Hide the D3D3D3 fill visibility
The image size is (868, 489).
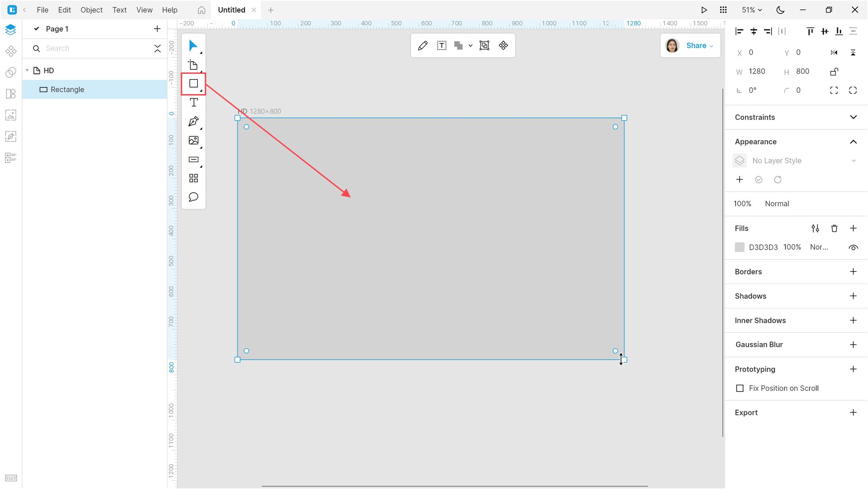click(853, 248)
